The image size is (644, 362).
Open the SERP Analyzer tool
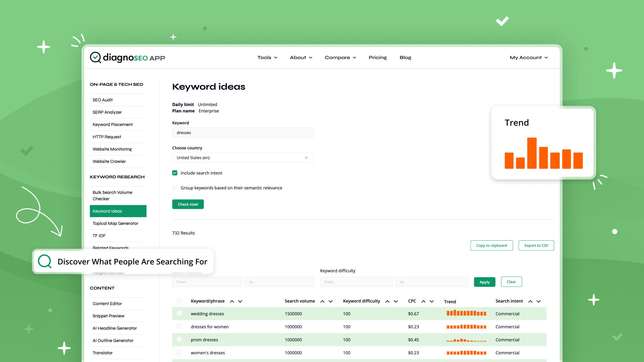107,112
